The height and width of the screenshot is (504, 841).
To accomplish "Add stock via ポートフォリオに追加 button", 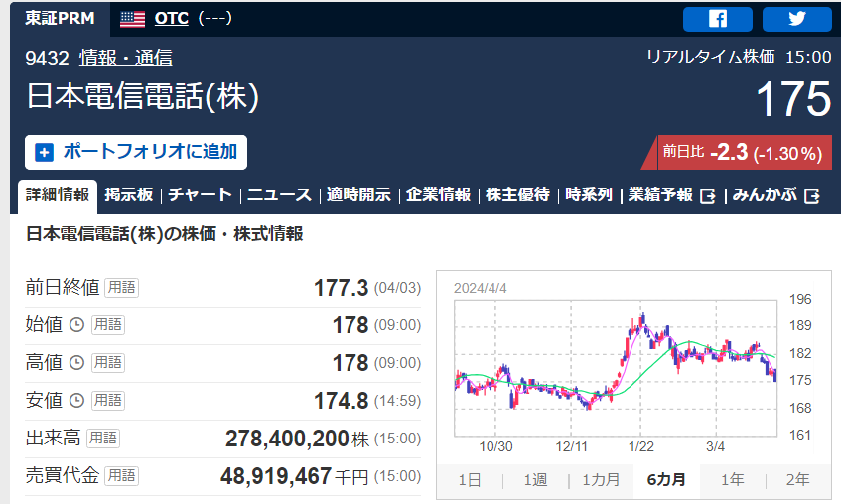I will 136,152.
